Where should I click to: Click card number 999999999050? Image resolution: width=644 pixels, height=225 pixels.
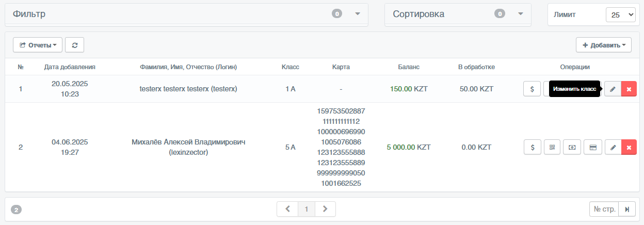point(341,173)
